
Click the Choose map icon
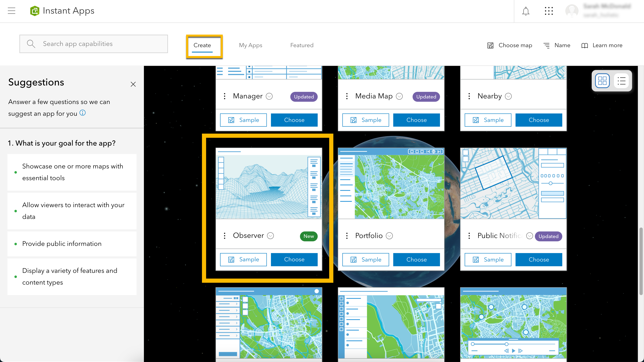click(490, 45)
